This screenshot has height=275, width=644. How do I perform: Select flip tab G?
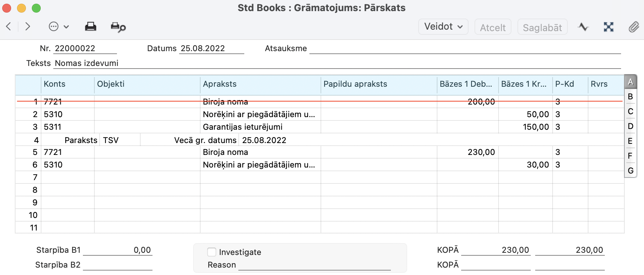(630, 170)
